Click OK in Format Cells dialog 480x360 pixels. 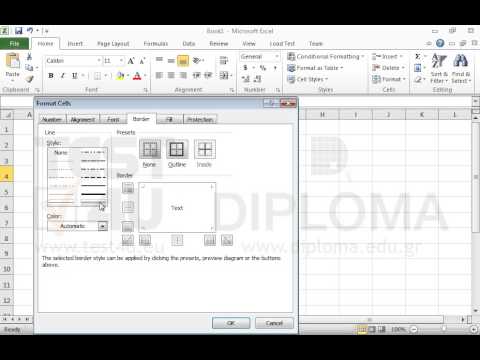[x=231, y=323]
